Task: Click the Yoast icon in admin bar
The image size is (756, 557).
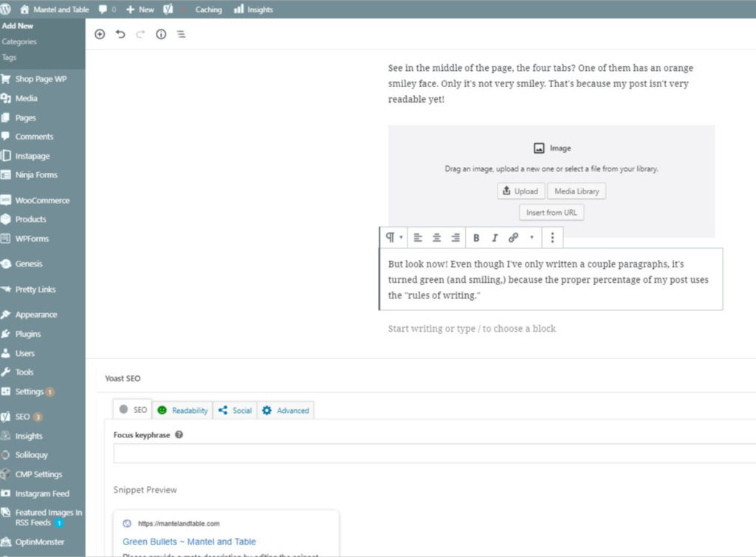Action: coord(168,9)
